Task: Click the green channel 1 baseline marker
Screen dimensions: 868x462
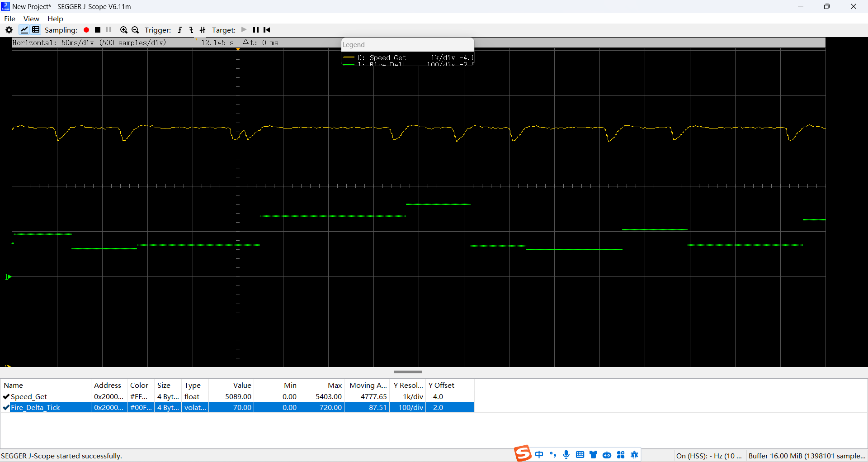Action: coord(9,276)
